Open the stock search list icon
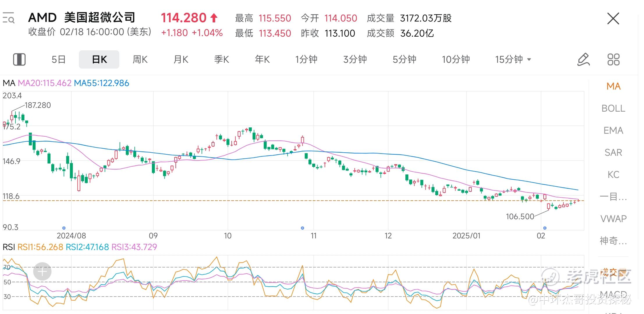This screenshot has height=314, width=644. (8, 18)
